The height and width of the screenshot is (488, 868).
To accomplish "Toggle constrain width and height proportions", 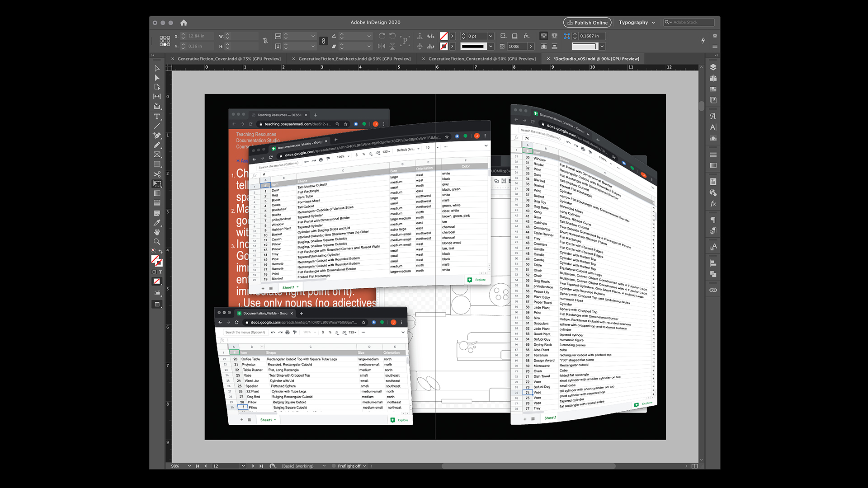I will coord(265,41).
